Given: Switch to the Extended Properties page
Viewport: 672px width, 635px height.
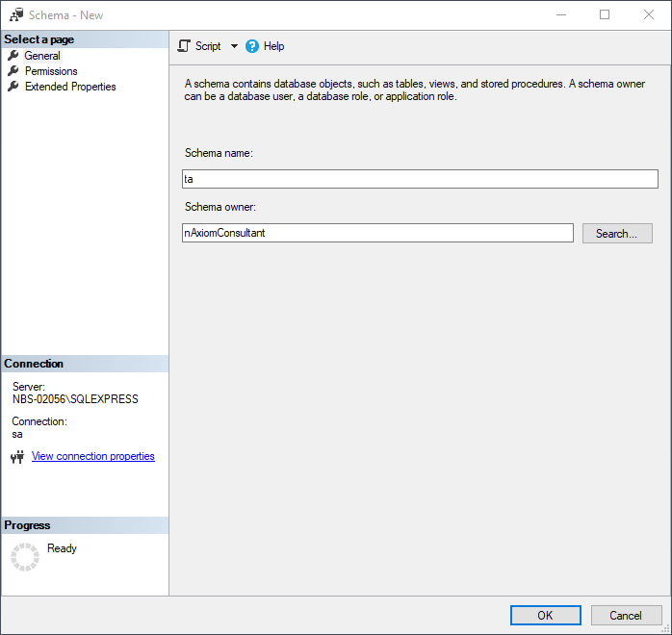Looking at the screenshot, I should click(70, 87).
